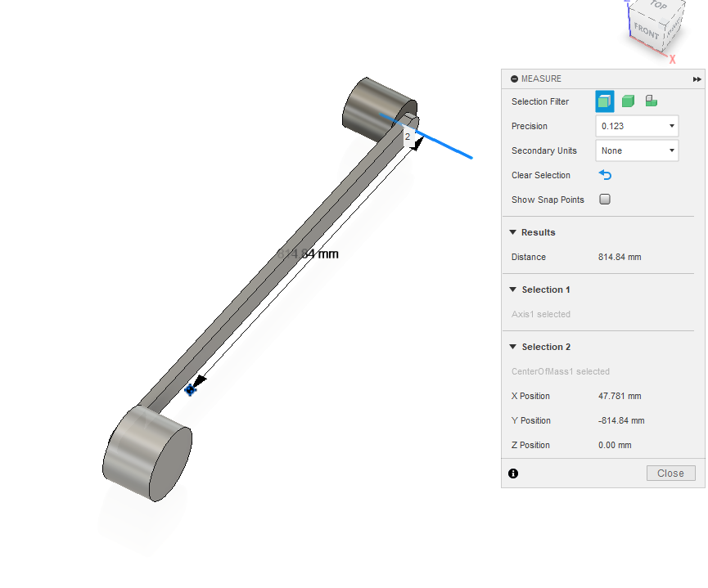Viewport: 708px width, 588px height.
Task: Click the Z Position value 0.00 mm
Action: 615,445
